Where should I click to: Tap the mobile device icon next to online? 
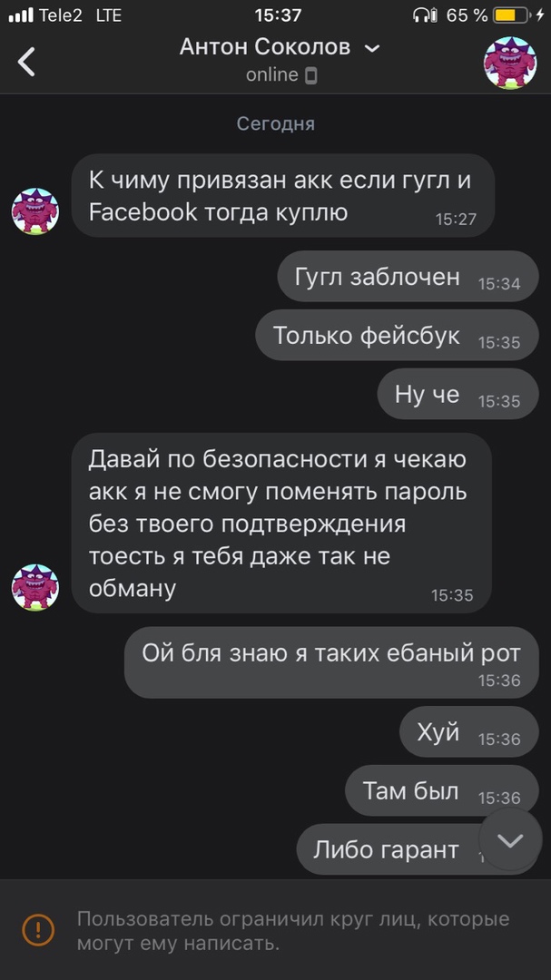coord(310,75)
